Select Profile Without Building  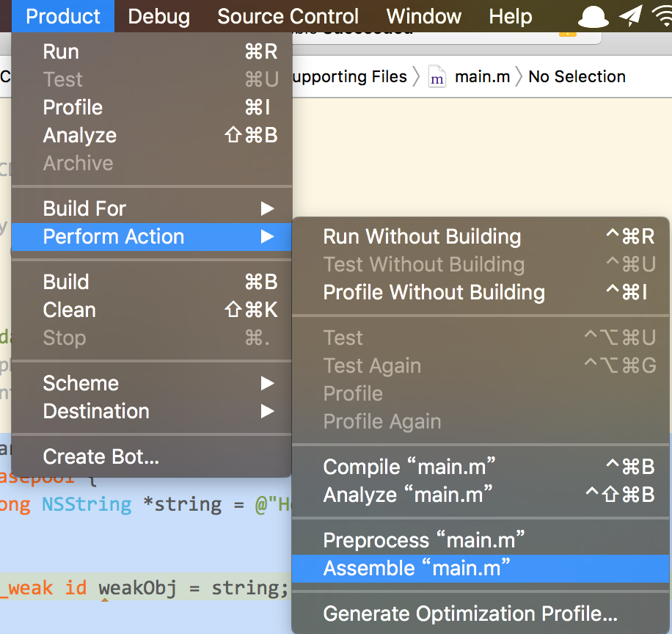point(481,292)
